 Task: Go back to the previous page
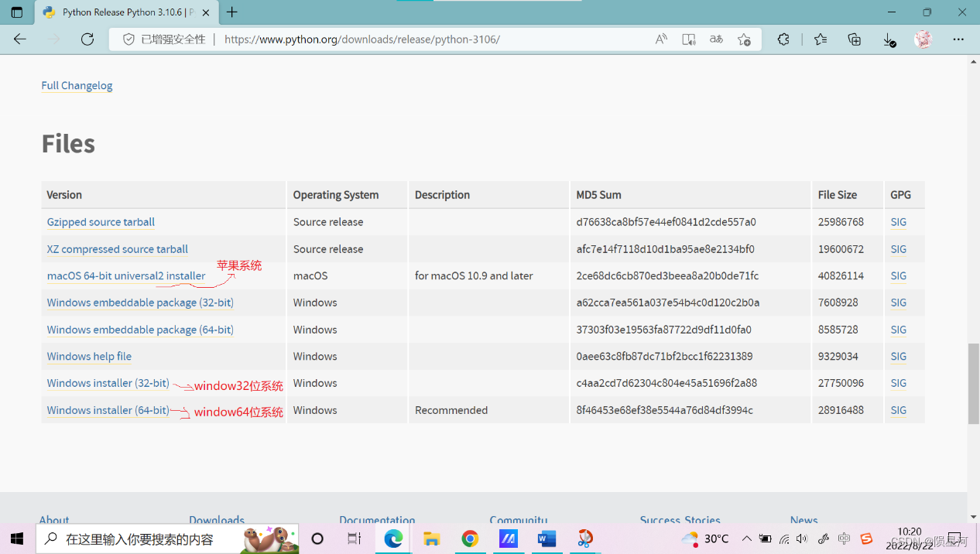[20, 39]
